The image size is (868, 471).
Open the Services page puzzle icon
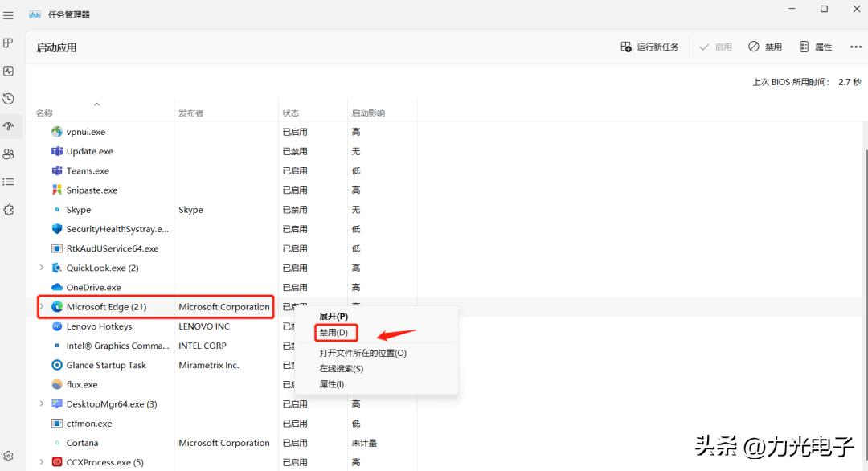point(9,210)
